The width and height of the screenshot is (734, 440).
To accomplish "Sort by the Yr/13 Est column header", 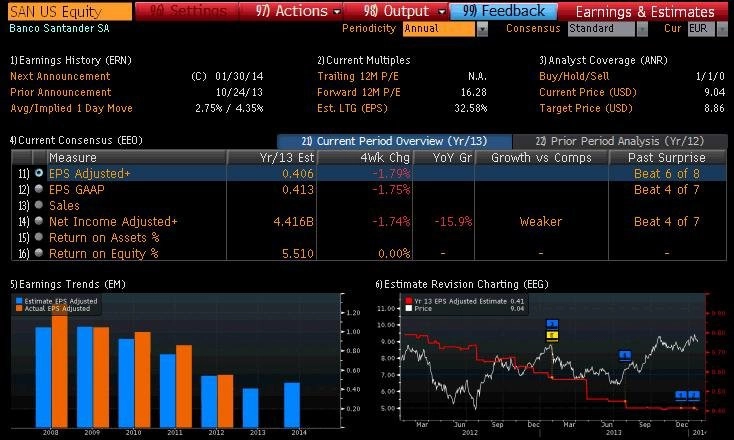I will pos(272,157).
